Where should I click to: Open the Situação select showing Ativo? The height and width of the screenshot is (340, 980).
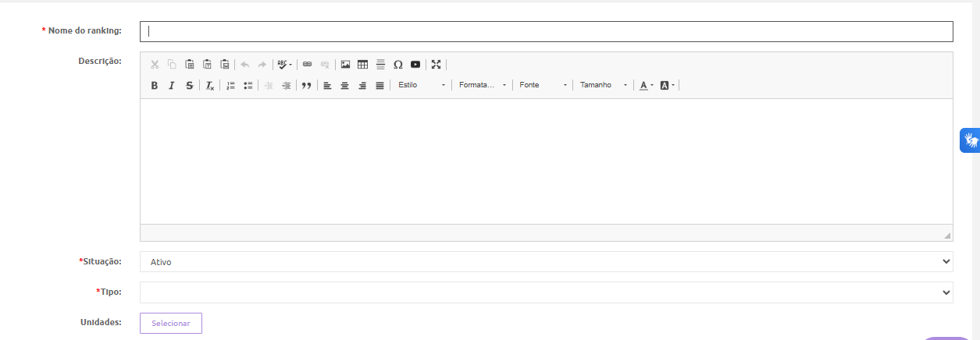click(546, 262)
